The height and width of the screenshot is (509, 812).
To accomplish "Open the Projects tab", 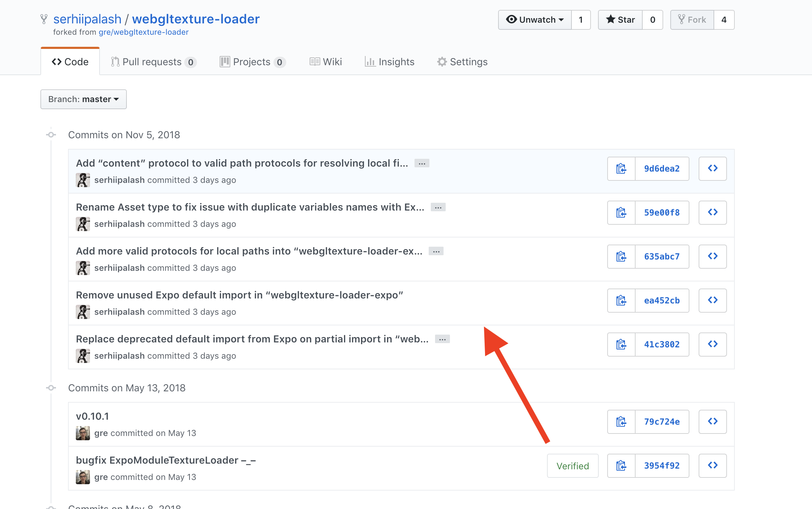I will [253, 62].
